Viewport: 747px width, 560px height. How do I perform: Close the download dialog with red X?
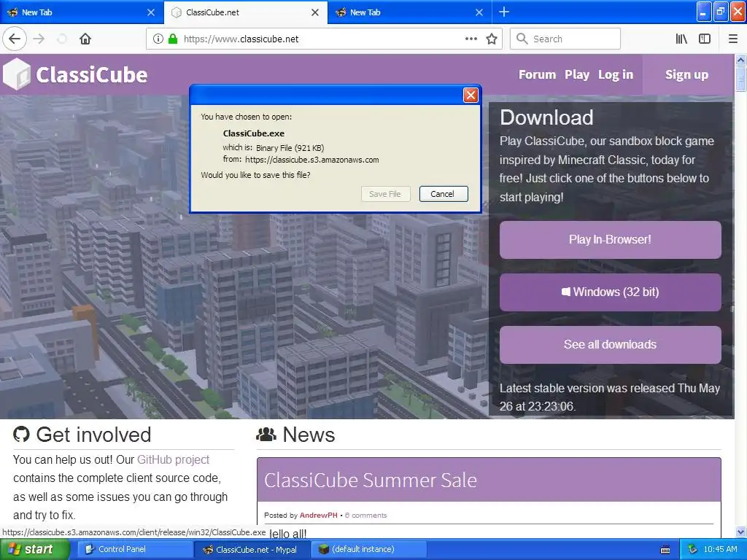click(471, 96)
